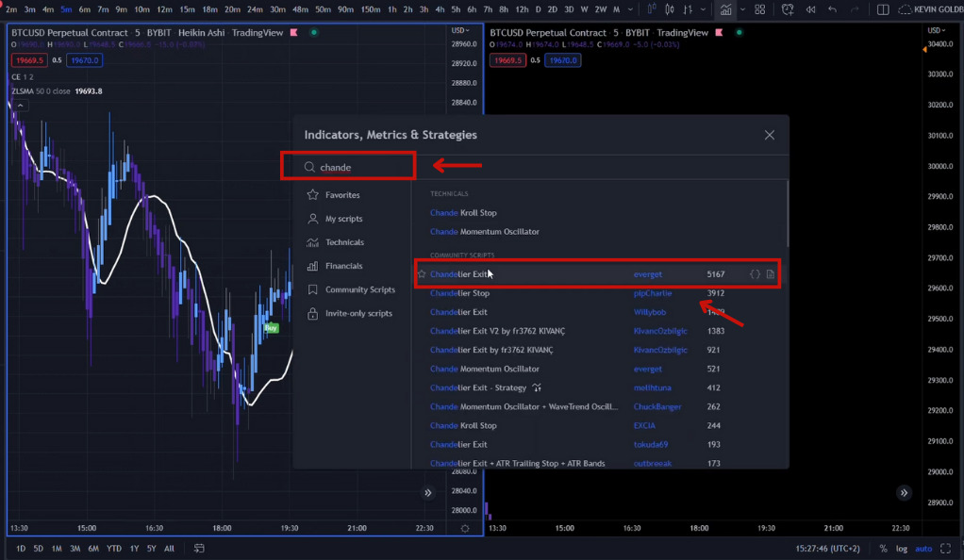
Task: Create an alert with the alarm clock icon
Action: tap(788, 9)
